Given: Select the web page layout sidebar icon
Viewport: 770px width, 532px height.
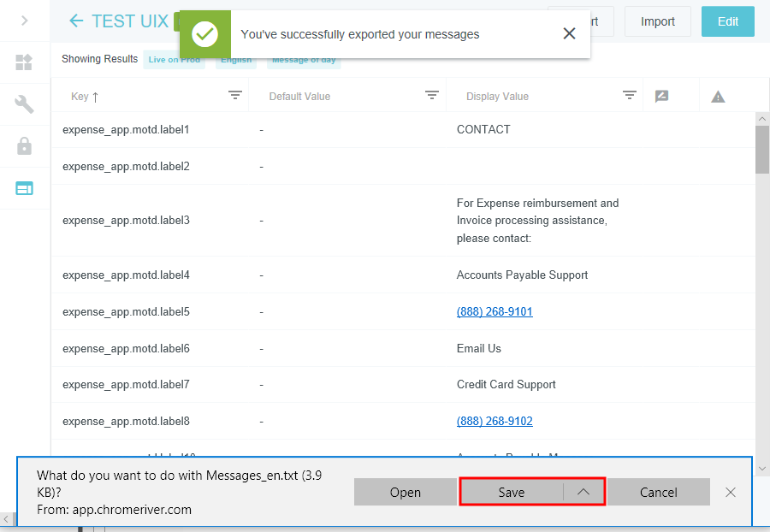Looking at the screenshot, I should 25,188.
